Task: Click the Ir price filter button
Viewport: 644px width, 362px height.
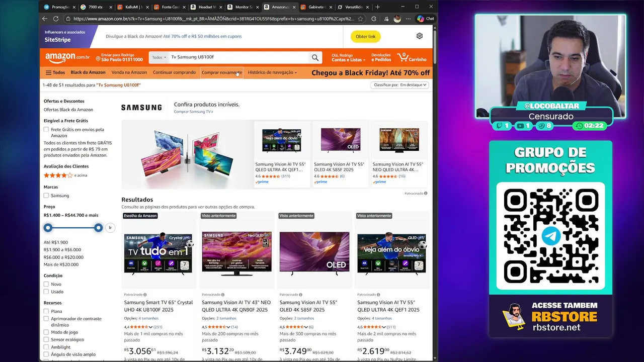Action: coord(110,228)
